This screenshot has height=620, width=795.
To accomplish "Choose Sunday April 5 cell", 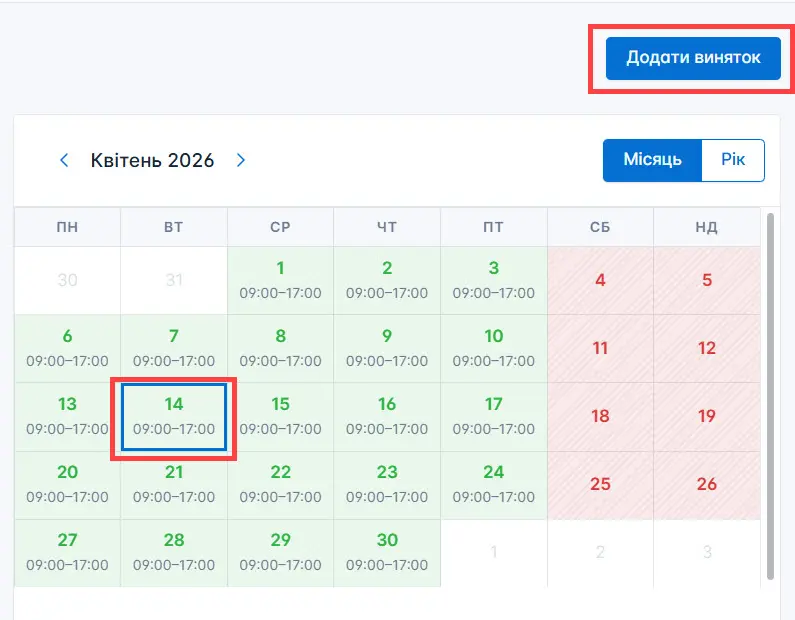I will (x=707, y=280).
